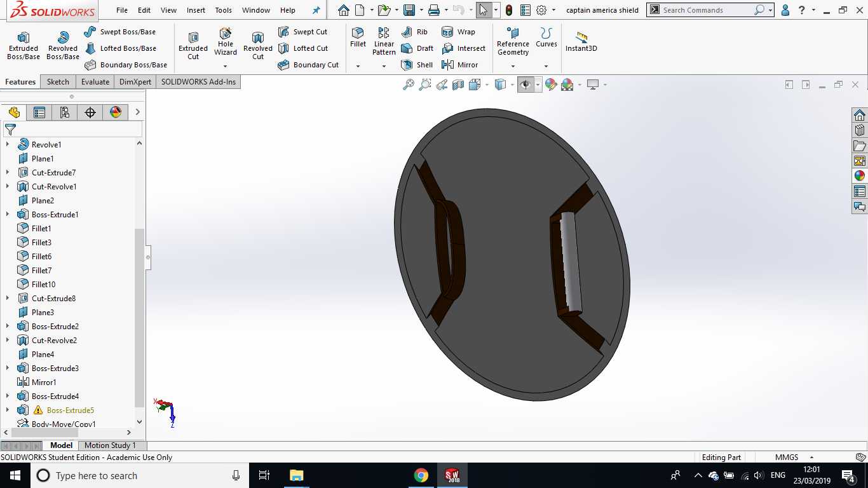The image size is (868, 488).
Task: Open the Hole Wizard dropdown arrow
Action: (x=225, y=66)
